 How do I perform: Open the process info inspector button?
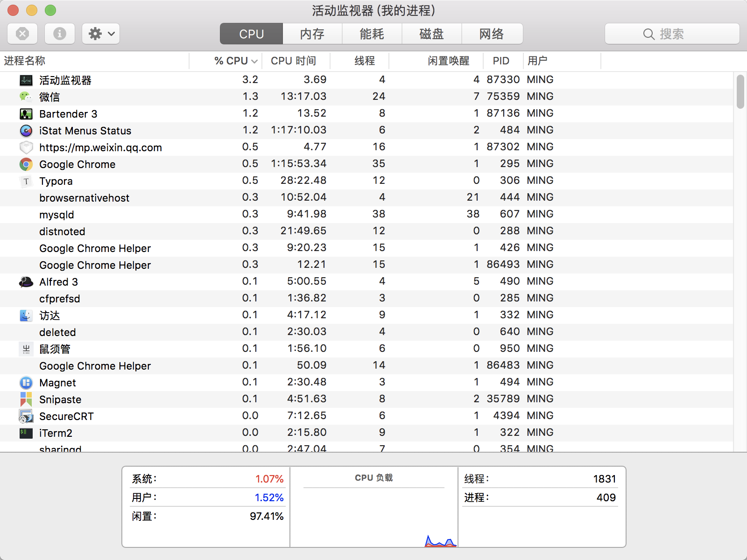click(x=60, y=34)
